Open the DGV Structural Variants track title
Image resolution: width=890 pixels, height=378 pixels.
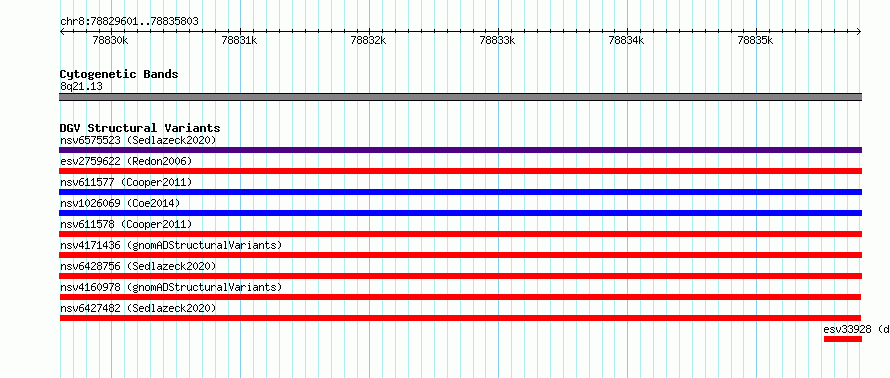pyautogui.click(x=140, y=128)
